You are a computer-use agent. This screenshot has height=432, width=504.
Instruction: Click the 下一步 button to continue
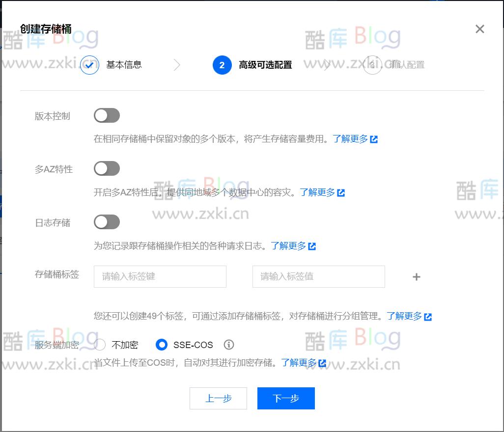coord(285,398)
